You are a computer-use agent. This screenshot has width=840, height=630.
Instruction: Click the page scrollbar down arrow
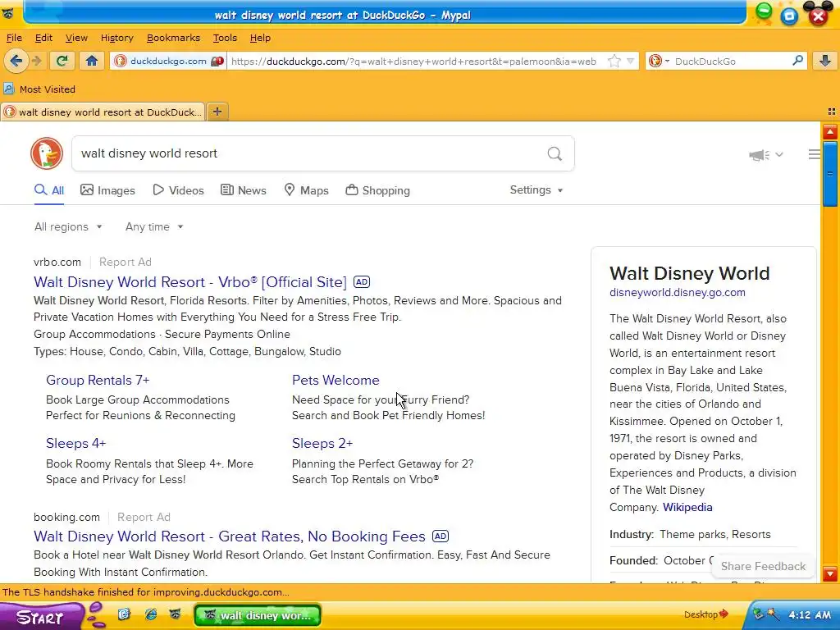[x=830, y=573]
